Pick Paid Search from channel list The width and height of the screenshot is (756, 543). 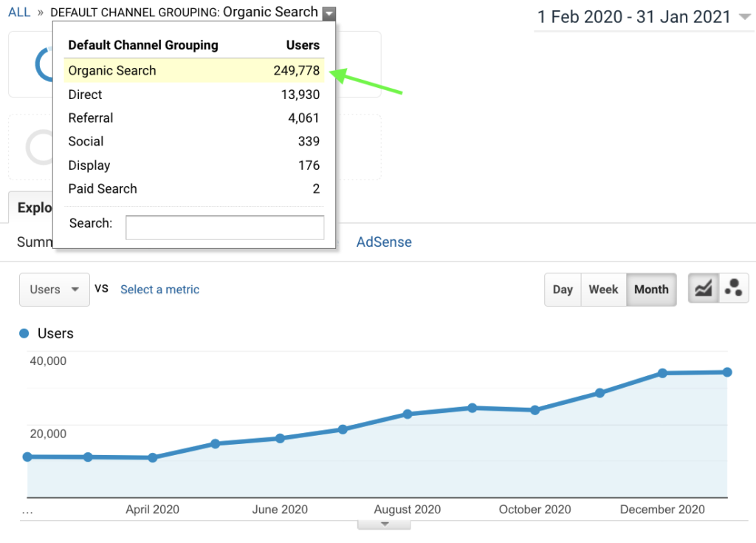tap(103, 189)
